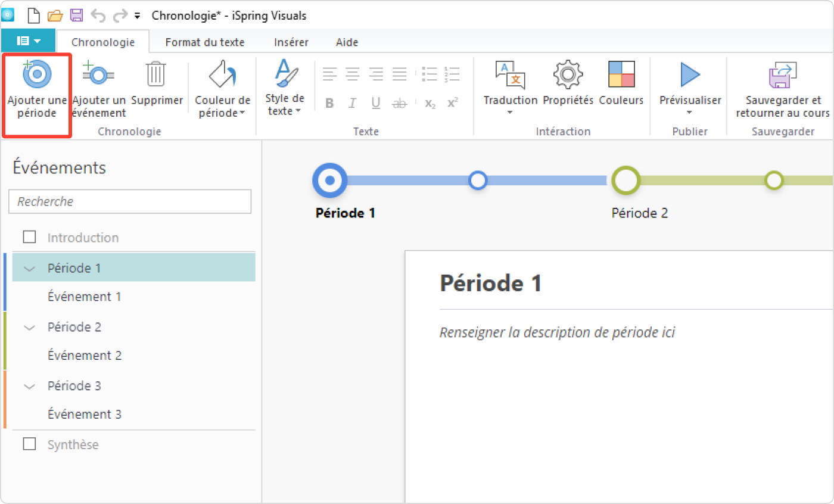
Task: Justify the text alignment
Action: point(400,74)
